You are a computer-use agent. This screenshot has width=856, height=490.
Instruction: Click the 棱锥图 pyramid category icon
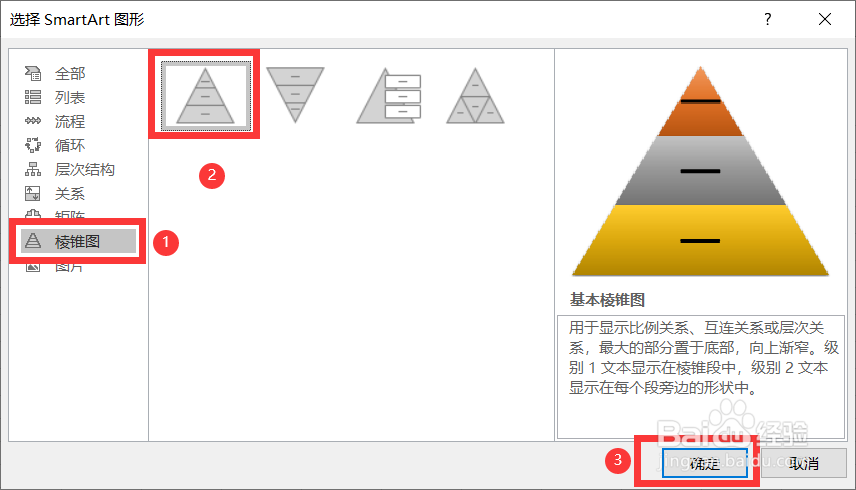(x=33, y=241)
